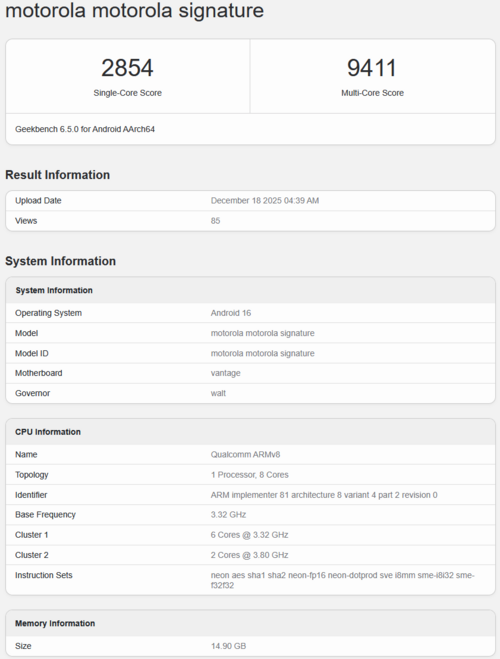Select the instruction sets list starting 'neon aes sha1'
This screenshot has height=659, width=500.
pos(342,580)
